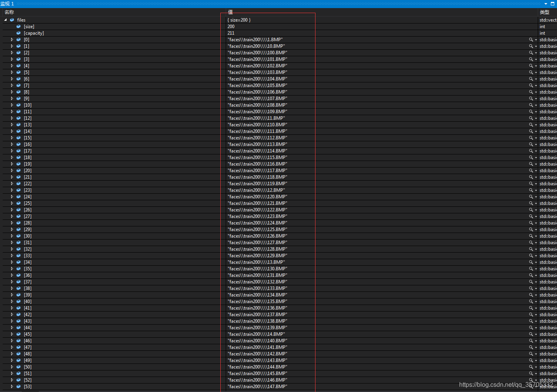This screenshot has height=392, width=557.
Task: Click the cube icon beside element [19]
Action: [x=18, y=164]
